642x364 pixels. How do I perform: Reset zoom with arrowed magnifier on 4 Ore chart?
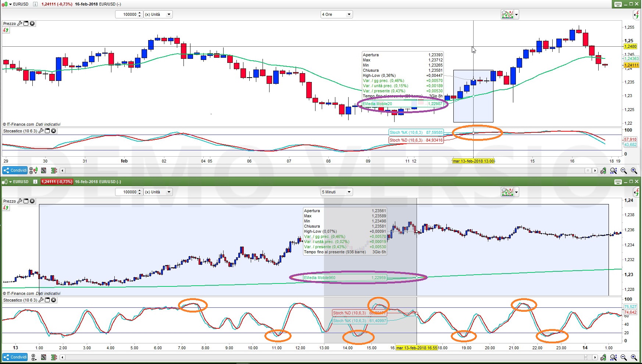[613, 171]
